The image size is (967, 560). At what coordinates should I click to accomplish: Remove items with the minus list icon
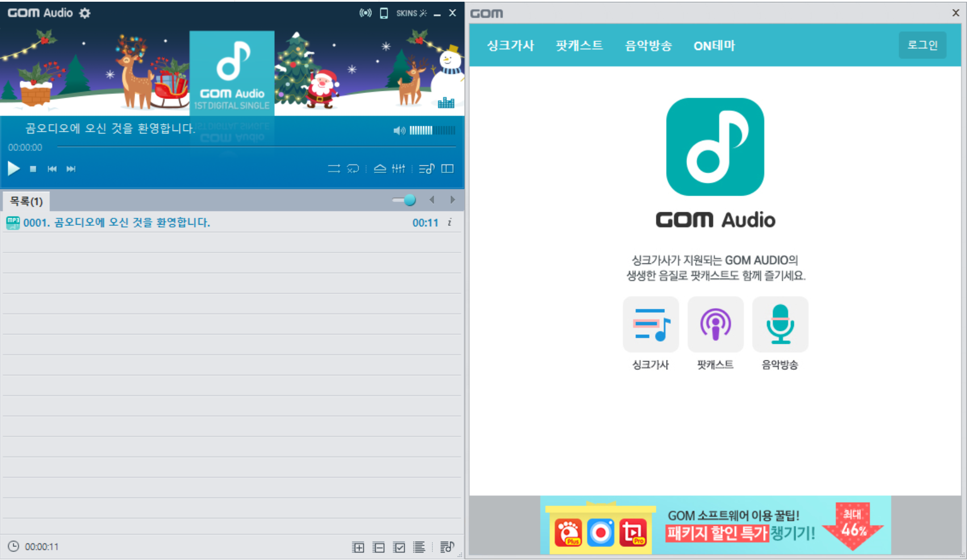(379, 547)
